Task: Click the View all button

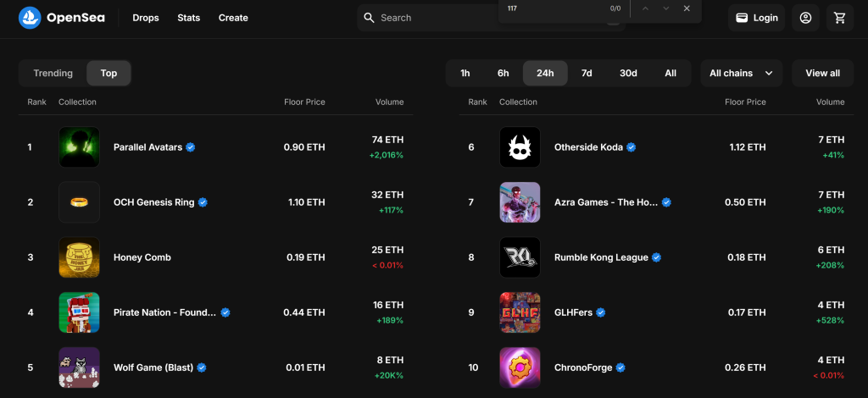Action: [822, 74]
